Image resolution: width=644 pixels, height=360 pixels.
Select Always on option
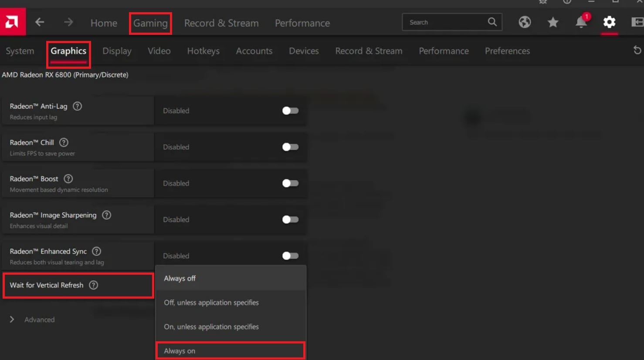[x=230, y=351]
